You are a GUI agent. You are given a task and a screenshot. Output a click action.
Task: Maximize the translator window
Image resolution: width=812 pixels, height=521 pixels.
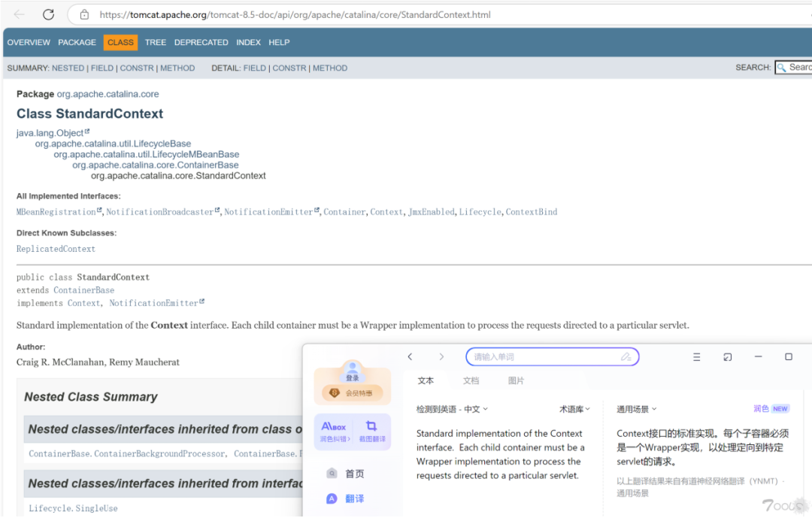pos(789,357)
